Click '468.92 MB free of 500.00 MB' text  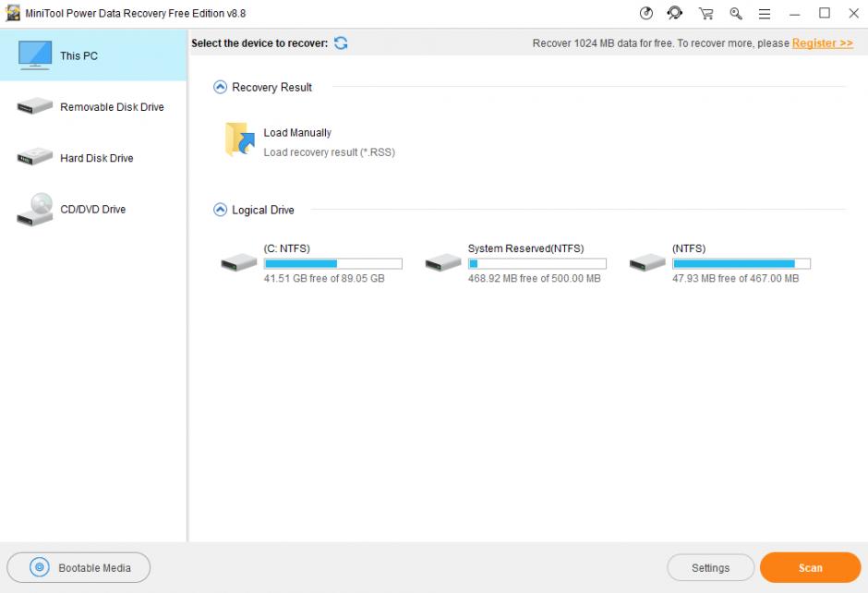point(535,279)
